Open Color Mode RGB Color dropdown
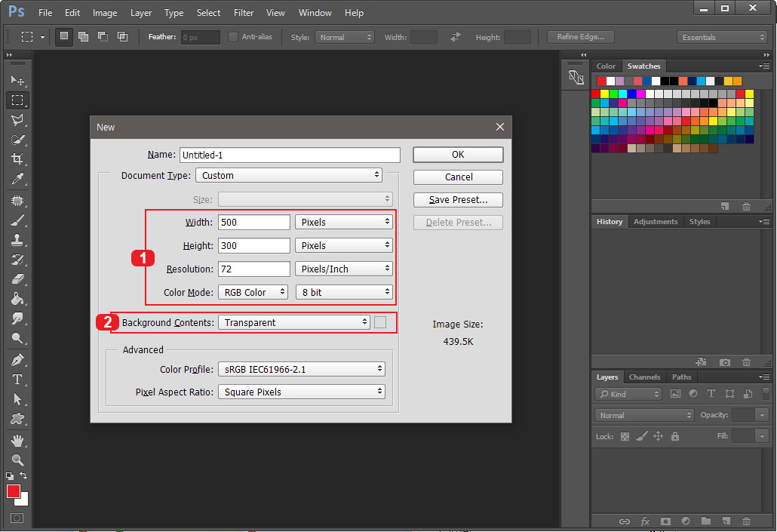The width and height of the screenshot is (777, 532). [x=253, y=292]
